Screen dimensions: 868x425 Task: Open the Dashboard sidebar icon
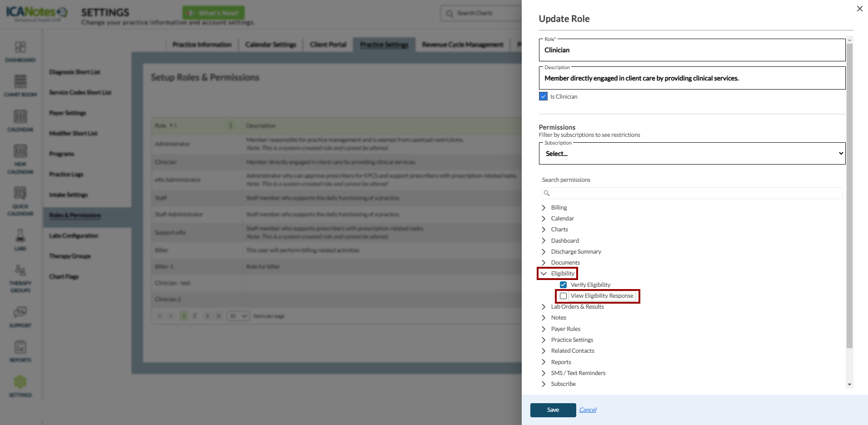(20, 47)
